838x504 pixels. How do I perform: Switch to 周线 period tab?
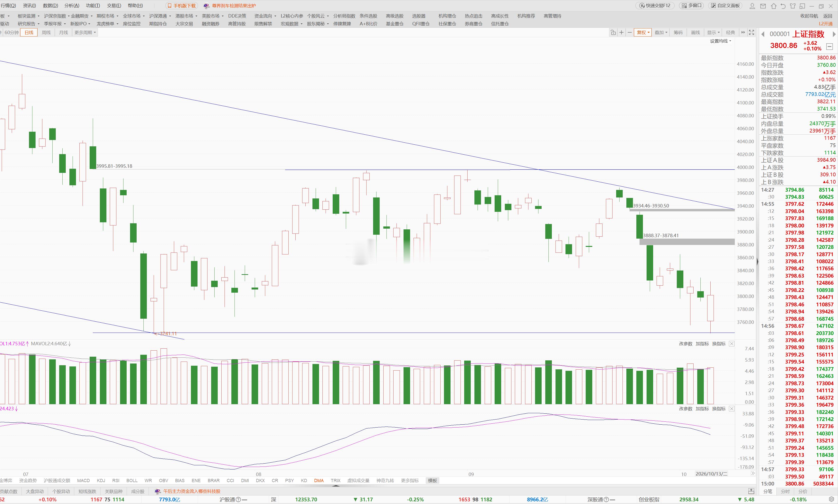[x=46, y=33]
